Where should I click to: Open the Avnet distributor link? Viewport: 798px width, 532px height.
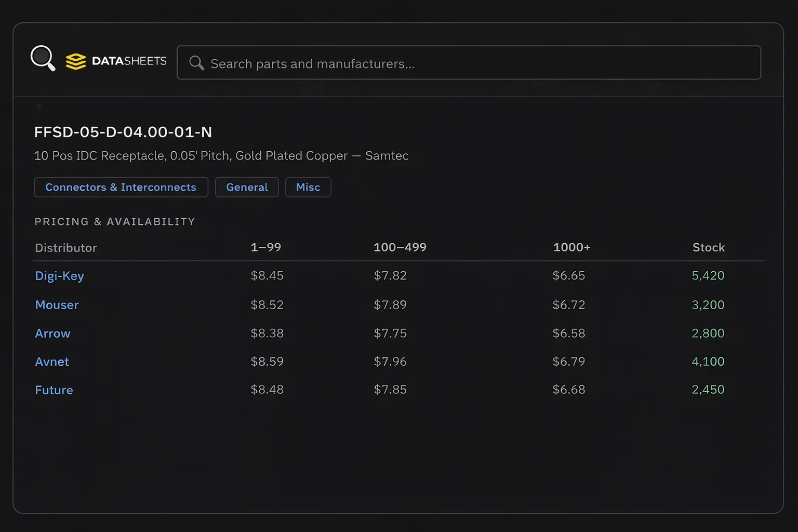[x=52, y=362]
